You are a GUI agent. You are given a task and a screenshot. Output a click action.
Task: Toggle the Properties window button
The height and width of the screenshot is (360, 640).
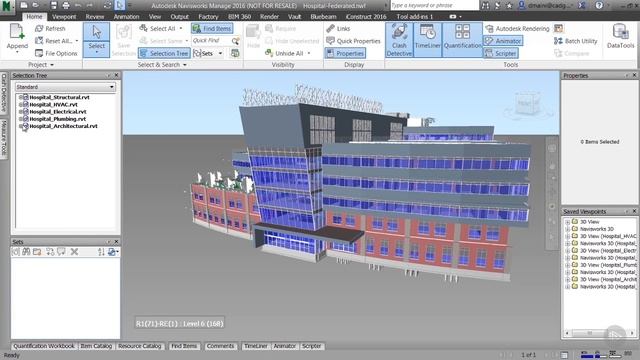(x=345, y=53)
